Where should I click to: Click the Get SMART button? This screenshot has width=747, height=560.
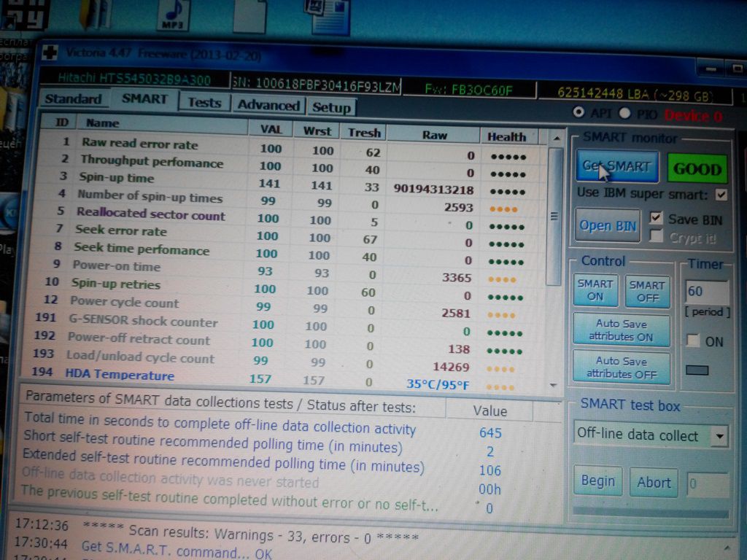click(x=617, y=166)
